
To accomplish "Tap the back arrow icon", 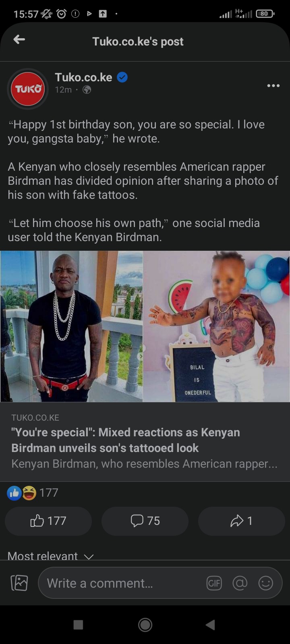I will (x=19, y=39).
